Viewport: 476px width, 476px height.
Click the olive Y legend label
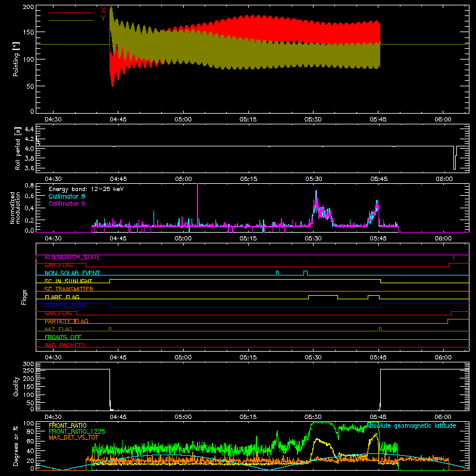pos(103,18)
